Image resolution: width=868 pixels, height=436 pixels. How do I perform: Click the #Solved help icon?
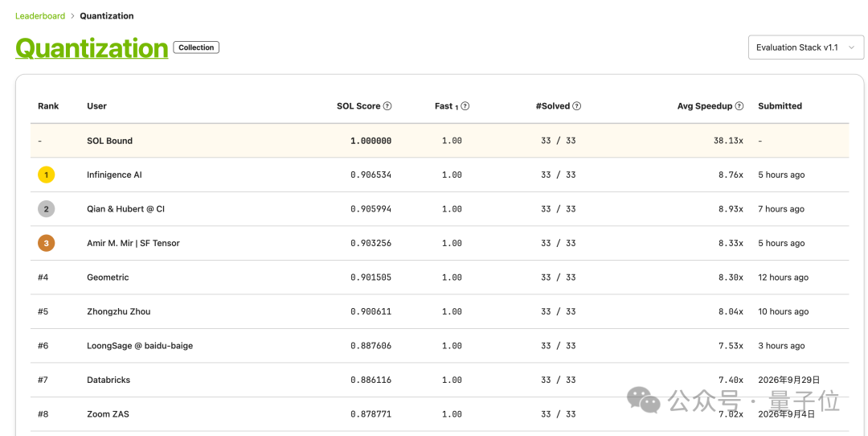(577, 106)
